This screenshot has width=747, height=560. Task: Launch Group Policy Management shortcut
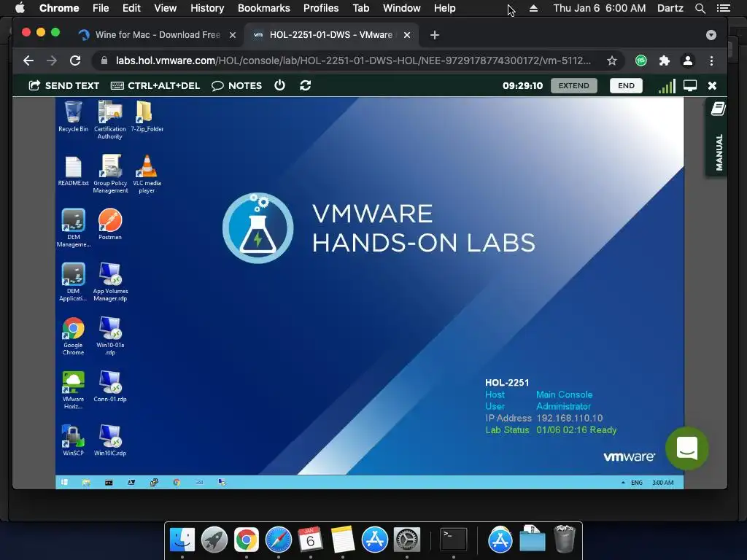click(110, 174)
